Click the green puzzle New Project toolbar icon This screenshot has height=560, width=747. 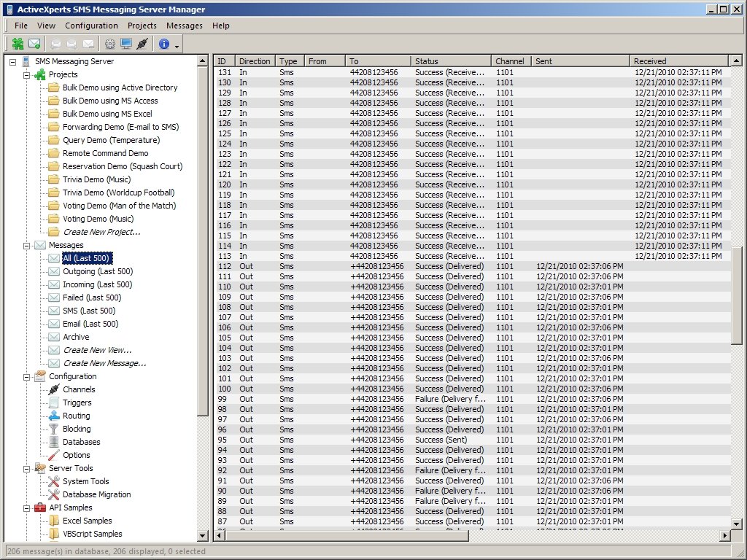[18, 44]
